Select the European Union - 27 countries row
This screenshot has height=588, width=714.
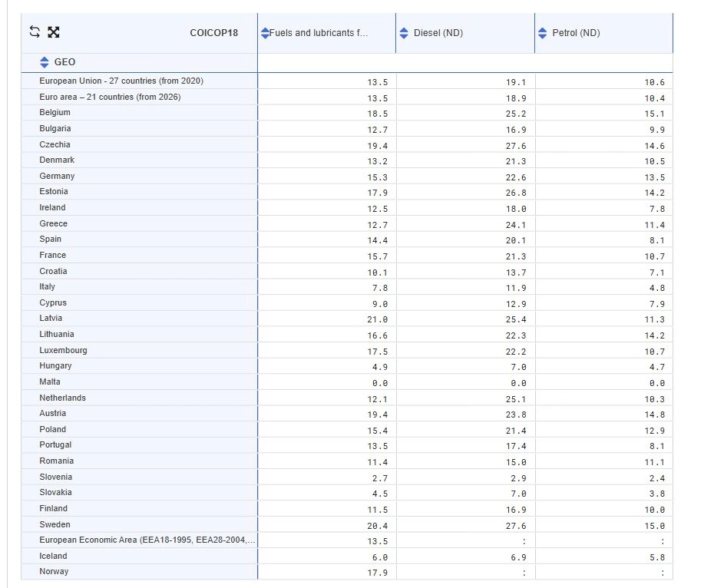click(121, 81)
